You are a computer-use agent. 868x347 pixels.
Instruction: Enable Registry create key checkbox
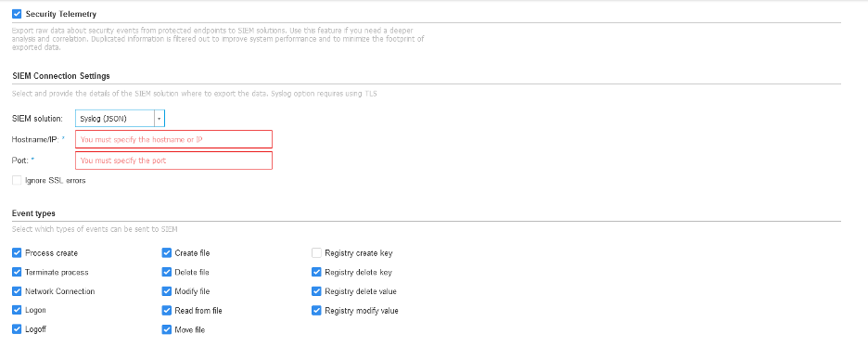(316, 253)
